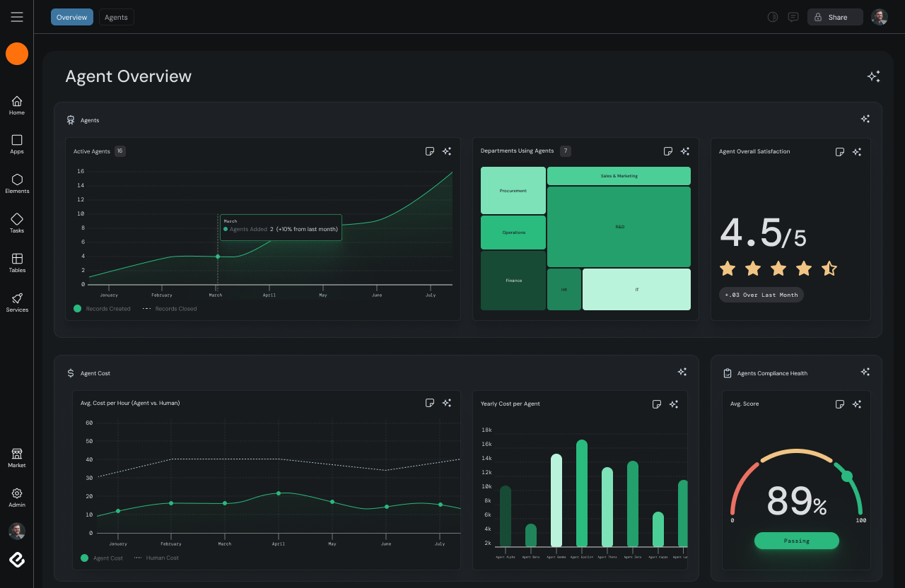Screen dimensions: 905x588
Task: Switch to the Agents tab
Action: pyautogui.click(x=117, y=17)
